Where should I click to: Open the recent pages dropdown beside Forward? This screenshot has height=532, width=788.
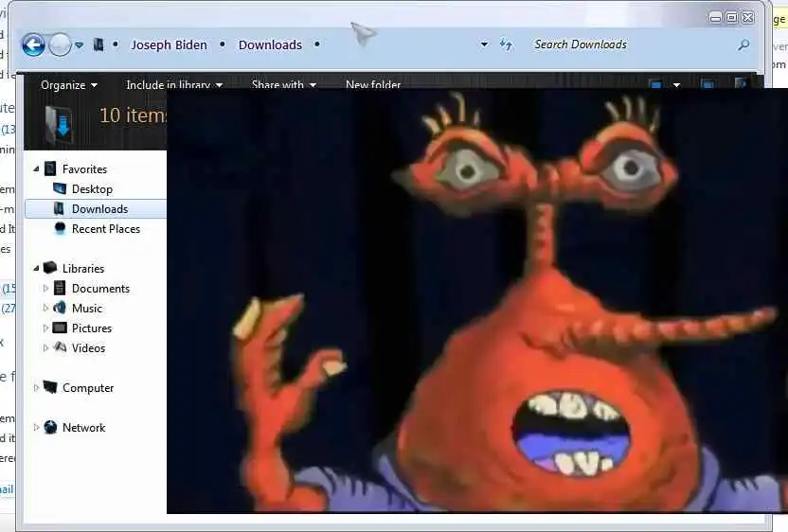pos(79,44)
